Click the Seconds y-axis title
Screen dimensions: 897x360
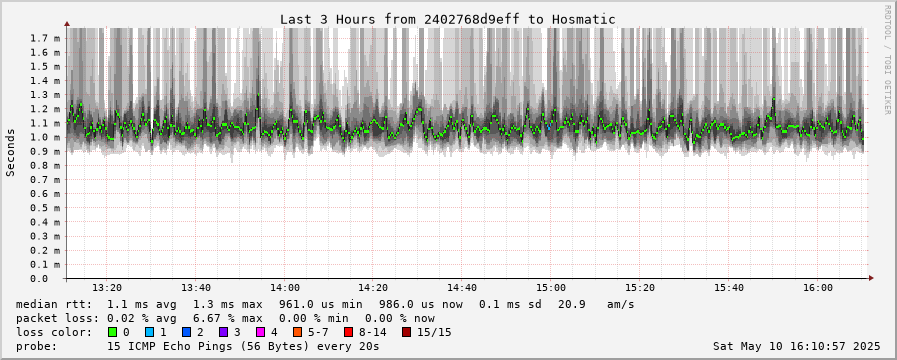pos(10,153)
